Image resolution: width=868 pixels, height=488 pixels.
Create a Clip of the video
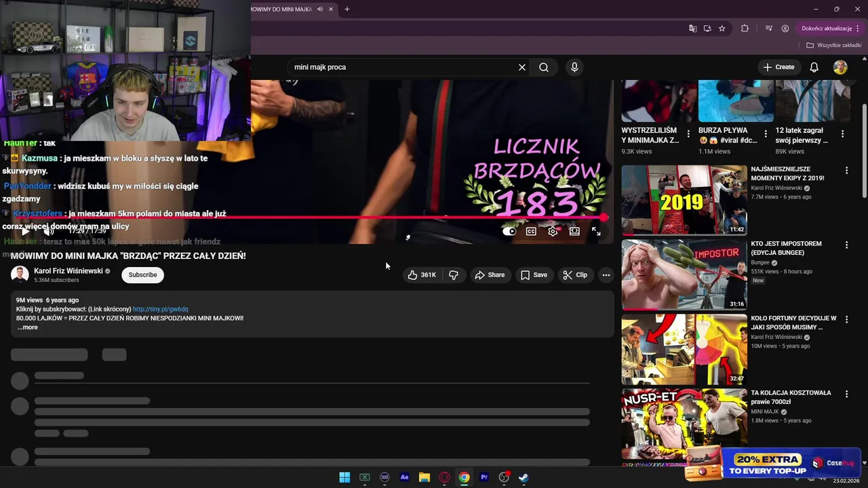click(575, 274)
